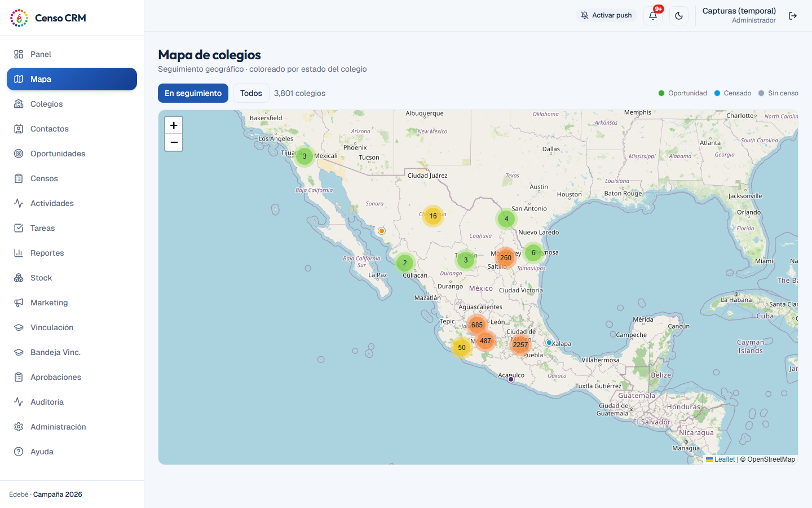Click the 487 school cluster marker
Screen dimensions: 812x508
486,341
